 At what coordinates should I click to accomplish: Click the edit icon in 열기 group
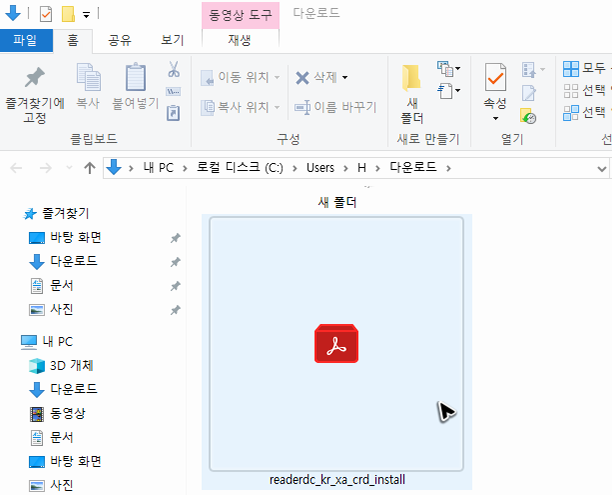click(529, 93)
